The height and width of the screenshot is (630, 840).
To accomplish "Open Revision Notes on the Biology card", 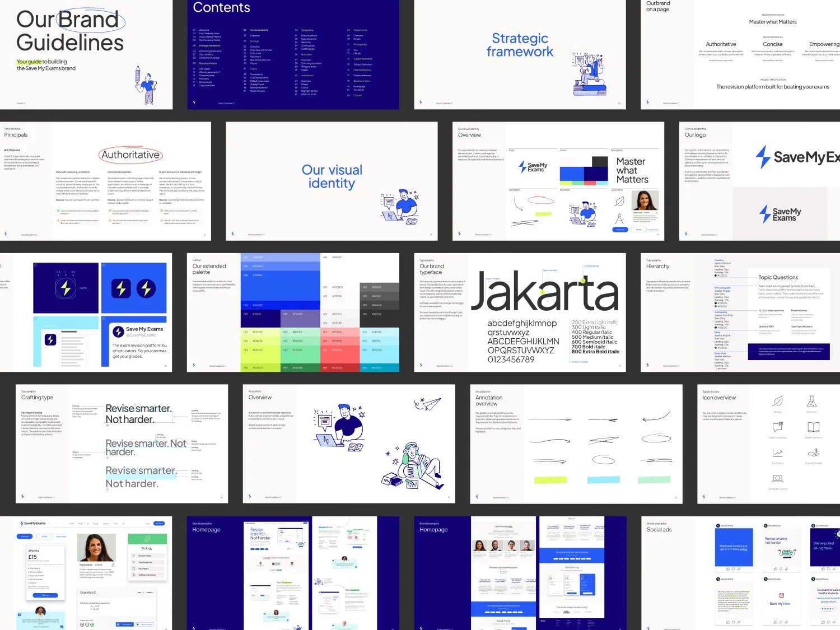I will [147, 556].
